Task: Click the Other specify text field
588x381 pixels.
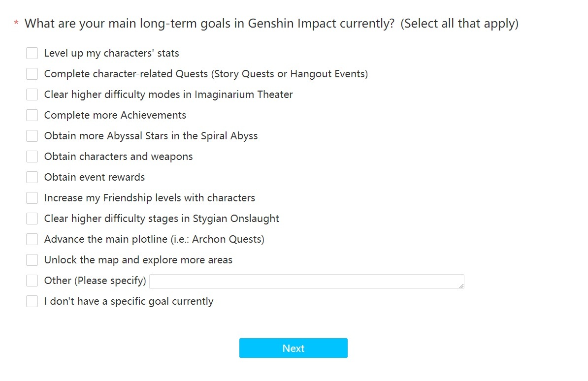Action: [305, 282]
